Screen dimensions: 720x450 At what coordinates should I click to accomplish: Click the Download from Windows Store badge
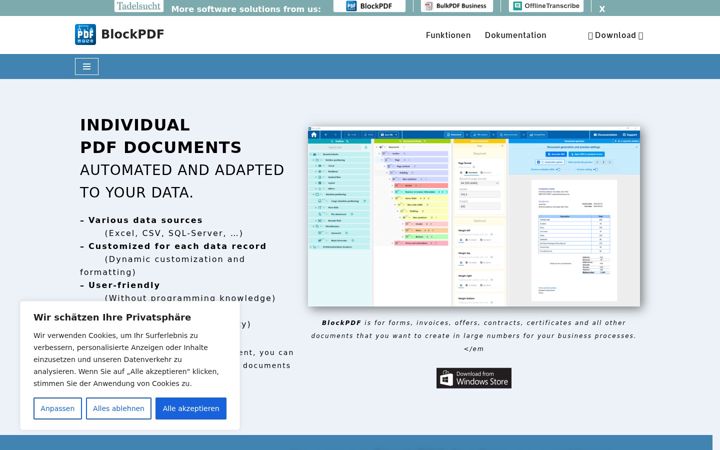pyautogui.click(x=474, y=378)
